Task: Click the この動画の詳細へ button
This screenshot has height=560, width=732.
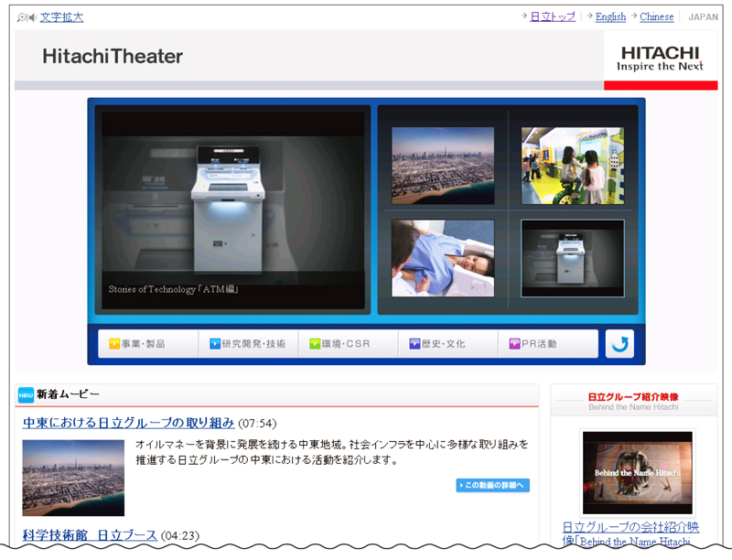Action: 492,485
